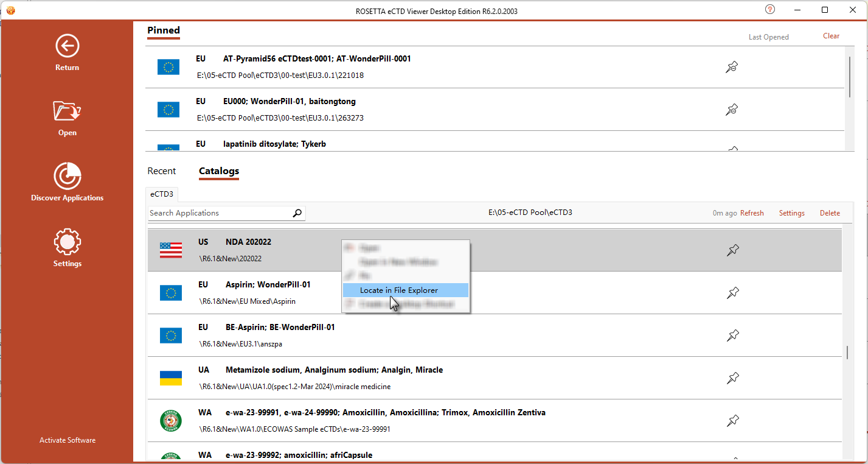Click path ending in miracle medicine
Image resolution: width=868 pixels, height=464 pixels.
(294, 386)
